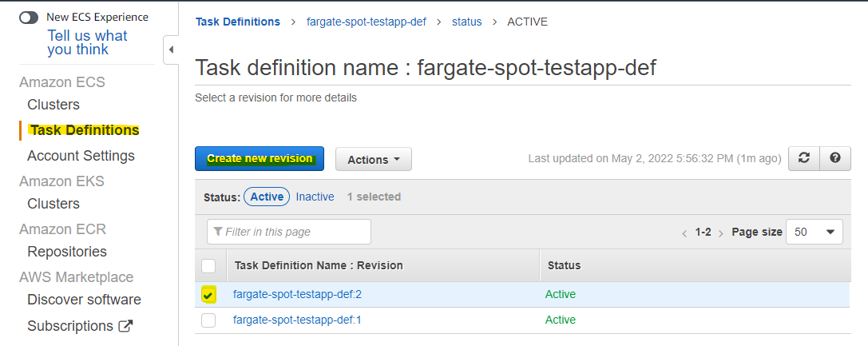Select the Active status filter
The height and width of the screenshot is (346, 868).
pyautogui.click(x=267, y=197)
